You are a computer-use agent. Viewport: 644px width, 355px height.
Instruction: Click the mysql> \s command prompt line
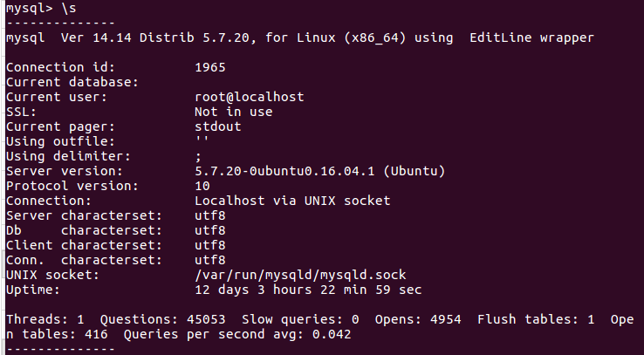(41, 8)
